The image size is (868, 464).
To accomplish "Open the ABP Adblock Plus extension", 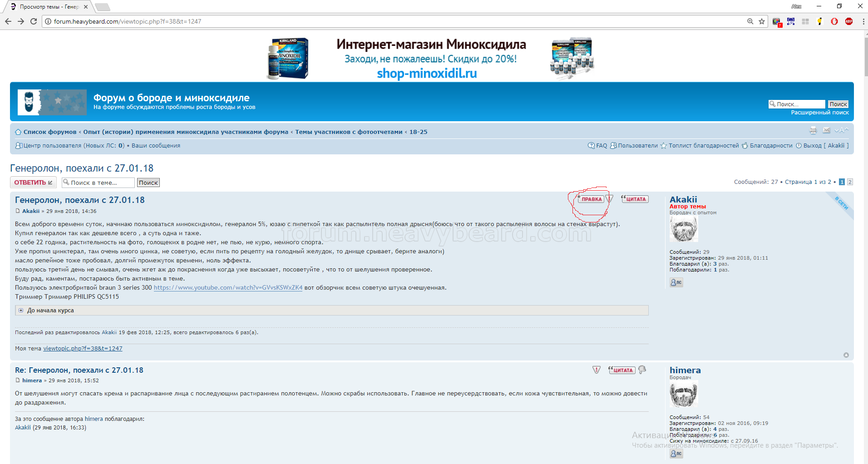I will (x=849, y=21).
